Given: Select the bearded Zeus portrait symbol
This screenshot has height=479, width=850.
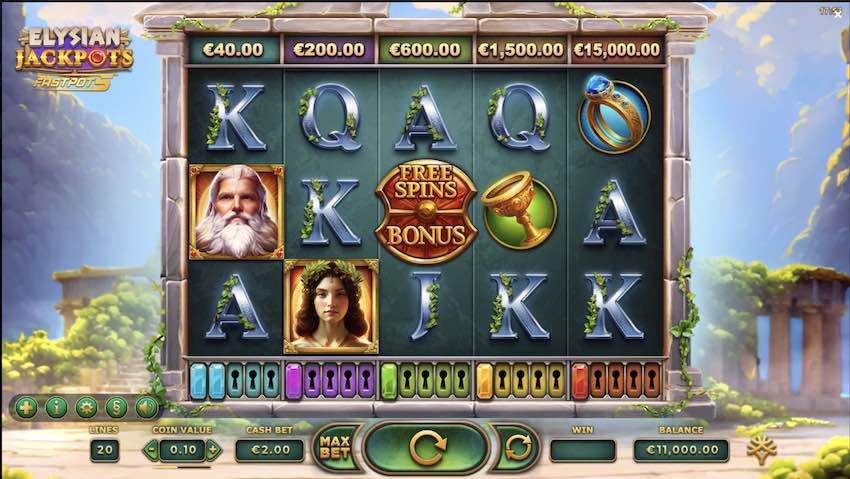Looking at the screenshot, I should tap(236, 212).
